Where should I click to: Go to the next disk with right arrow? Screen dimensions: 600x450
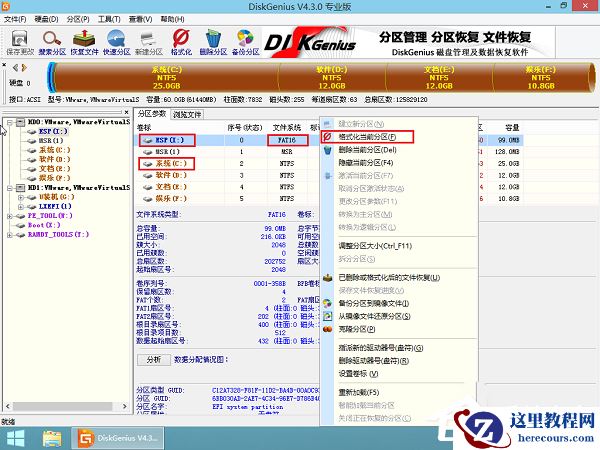pos(24,68)
